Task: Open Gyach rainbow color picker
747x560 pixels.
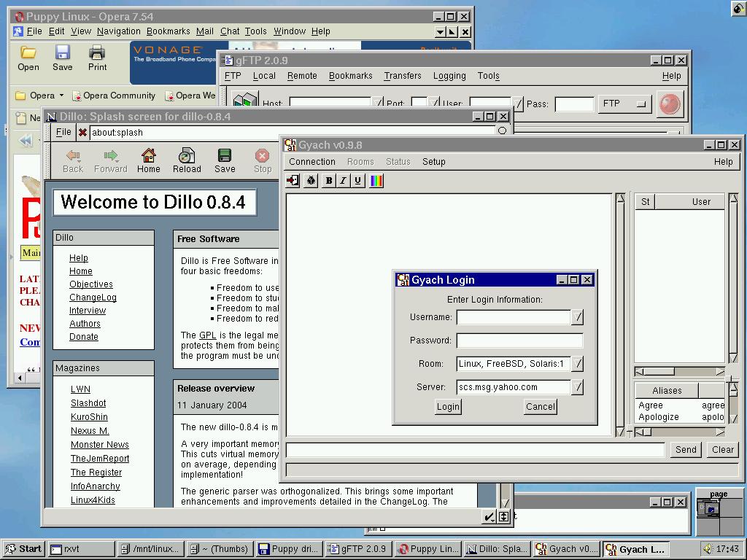Action: click(x=376, y=181)
